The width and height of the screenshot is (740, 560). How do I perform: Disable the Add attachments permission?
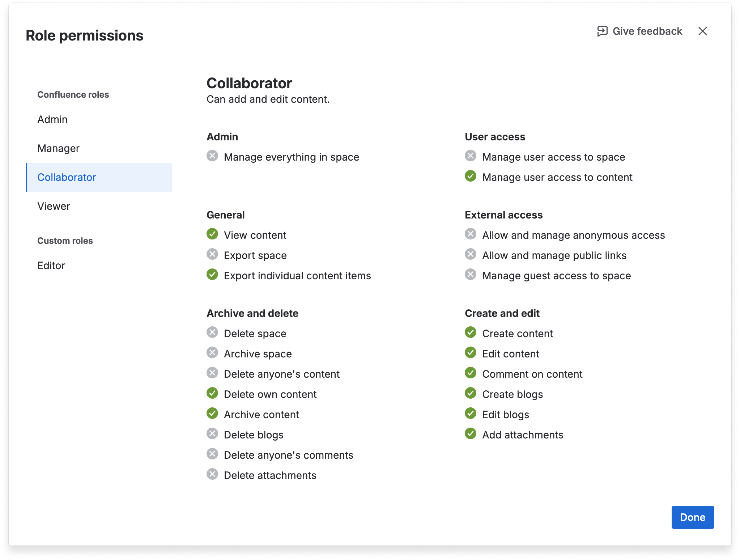470,434
